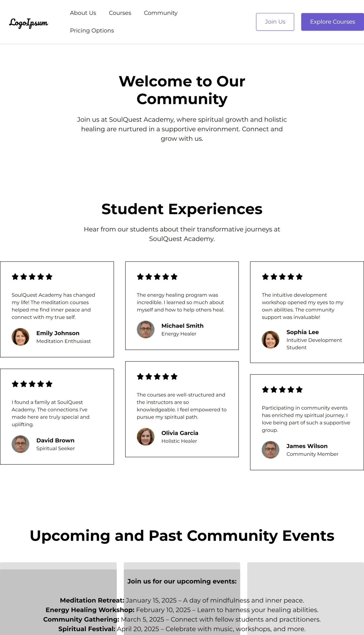The width and height of the screenshot is (364, 635).
Task: Click the star rating in Emily Johnson's review
Action: pyautogui.click(x=32, y=277)
